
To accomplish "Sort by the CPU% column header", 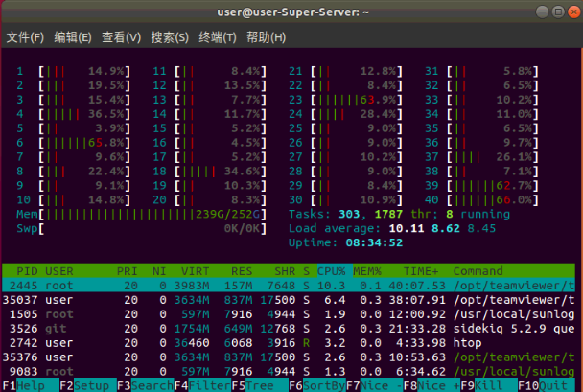I will click(331, 271).
